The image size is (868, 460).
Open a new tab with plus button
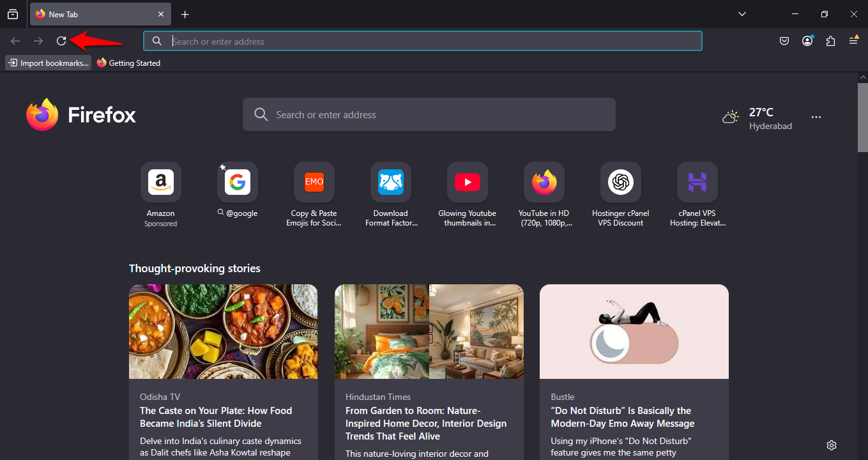coord(185,14)
